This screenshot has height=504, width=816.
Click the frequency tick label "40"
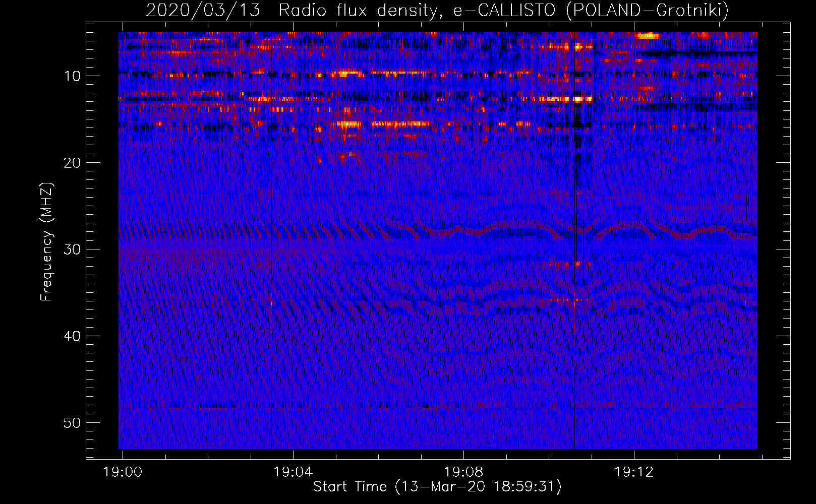pos(72,336)
